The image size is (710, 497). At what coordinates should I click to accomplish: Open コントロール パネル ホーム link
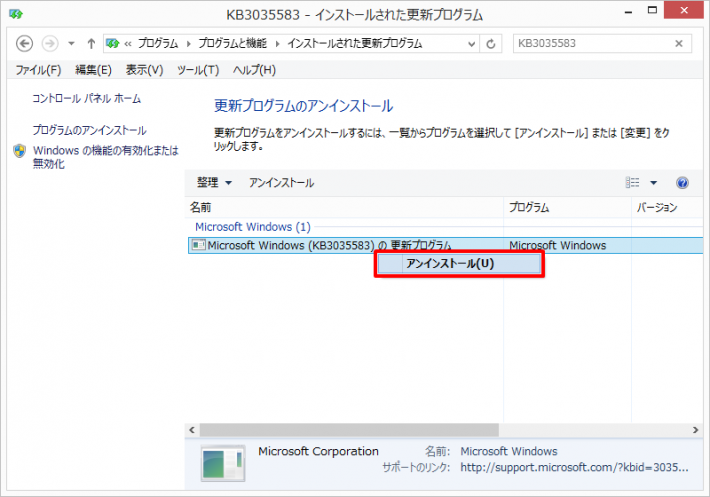pyautogui.click(x=86, y=98)
